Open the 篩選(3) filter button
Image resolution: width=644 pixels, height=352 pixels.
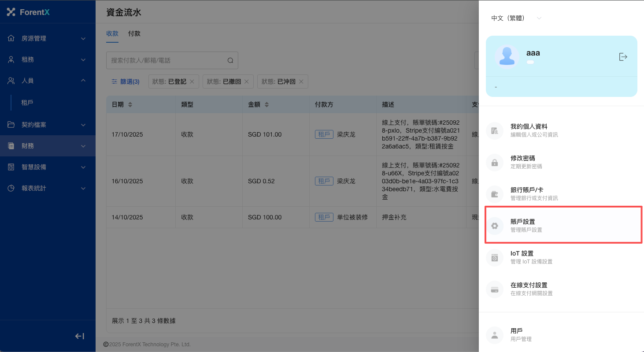tap(126, 82)
